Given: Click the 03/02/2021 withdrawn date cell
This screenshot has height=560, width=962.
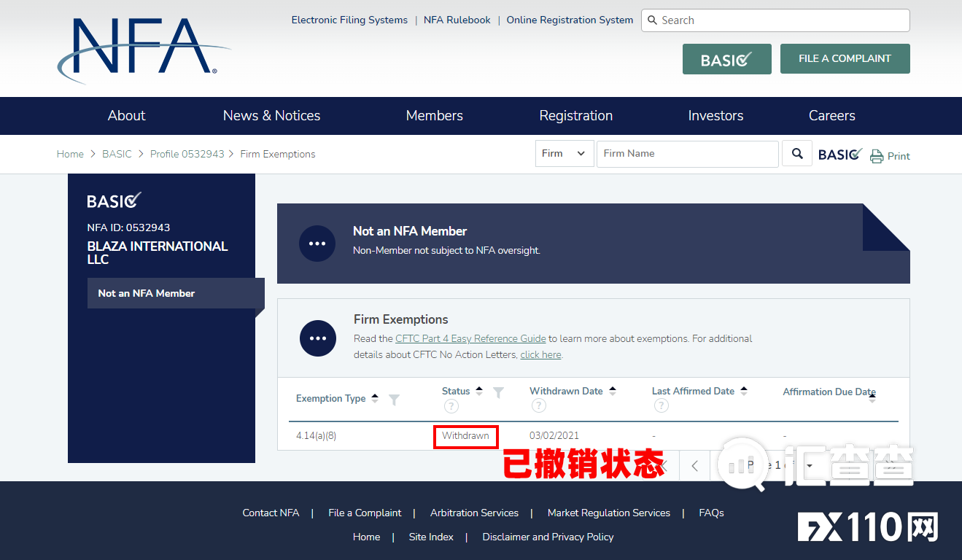Looking at the screenshot, I should click(554, 436).
